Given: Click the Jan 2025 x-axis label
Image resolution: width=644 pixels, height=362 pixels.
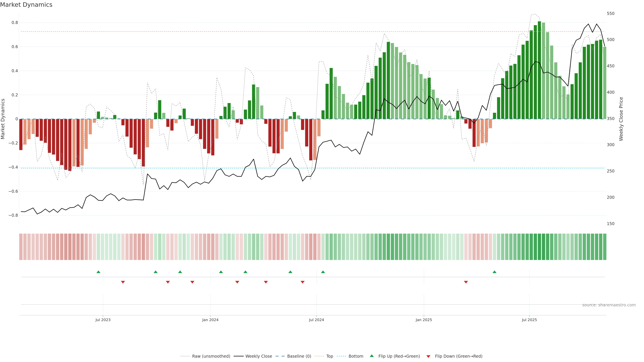Looking at the screenshot, I should (423, 320).
